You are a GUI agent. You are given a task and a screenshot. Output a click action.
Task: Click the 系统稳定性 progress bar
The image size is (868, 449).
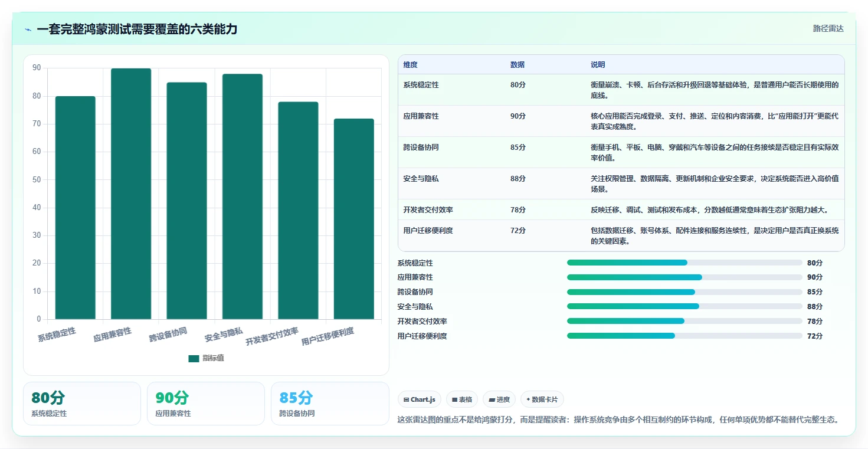pos(684,263)
